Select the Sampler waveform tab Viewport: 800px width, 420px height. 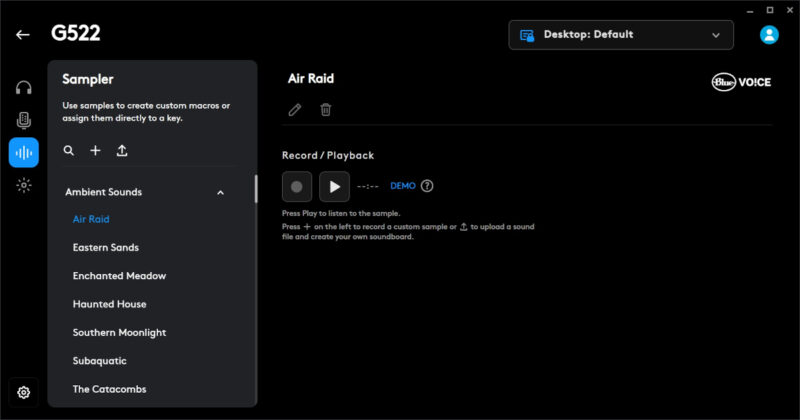(x=23, y=153)
